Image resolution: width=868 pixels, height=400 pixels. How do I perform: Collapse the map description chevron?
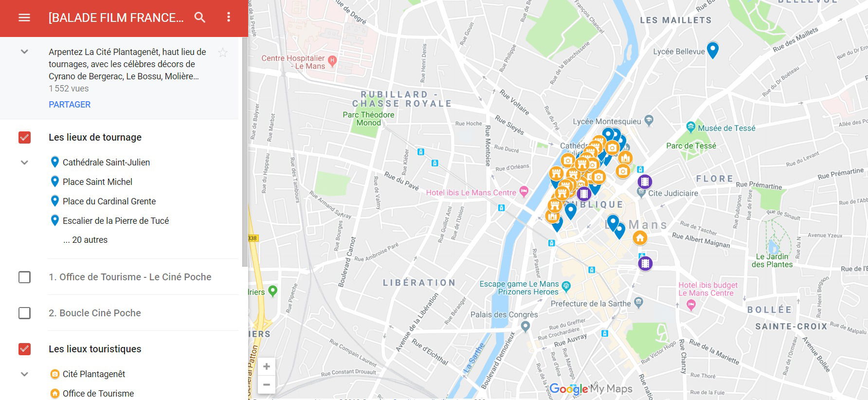coord(24,52)
